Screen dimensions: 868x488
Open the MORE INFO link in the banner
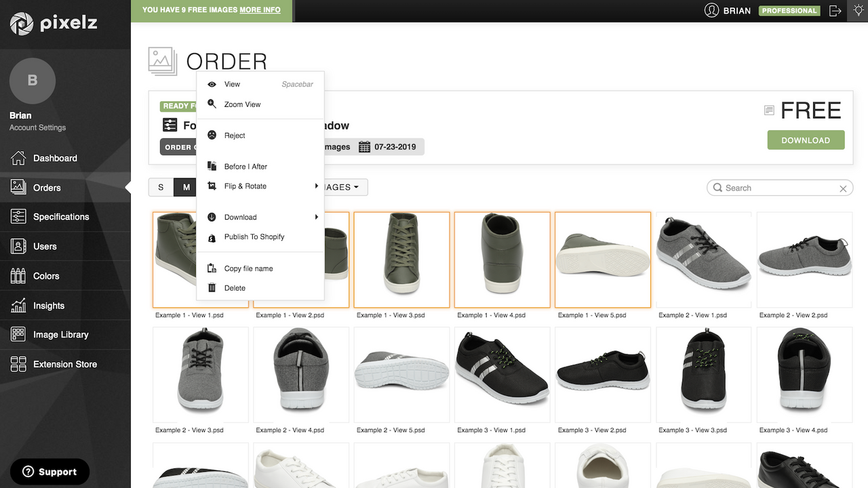(262, 9)
